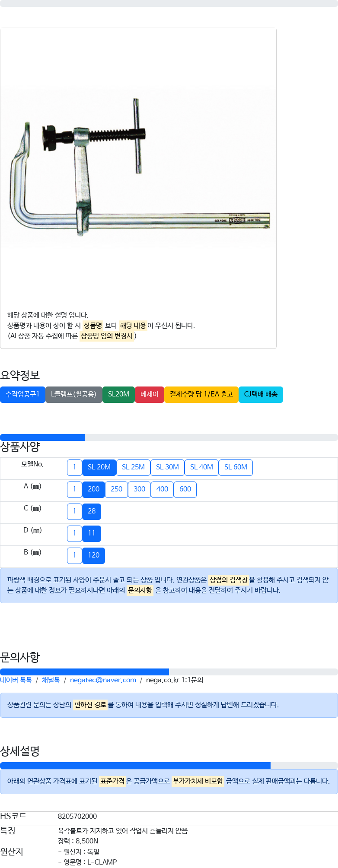This screenshot has width=338, height=868.
Task: Select the SL 25M model option
Action: 133,467
